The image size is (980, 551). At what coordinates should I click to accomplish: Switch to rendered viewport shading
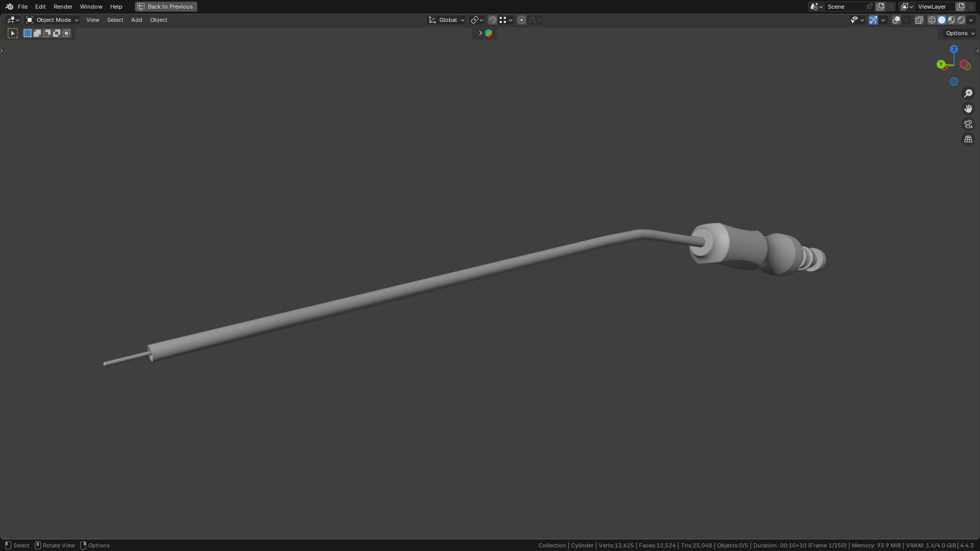tap(961, 20)
